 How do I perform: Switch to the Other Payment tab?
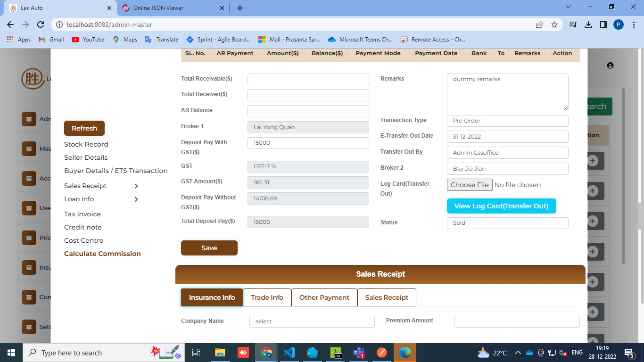click(x=324, y=297)
